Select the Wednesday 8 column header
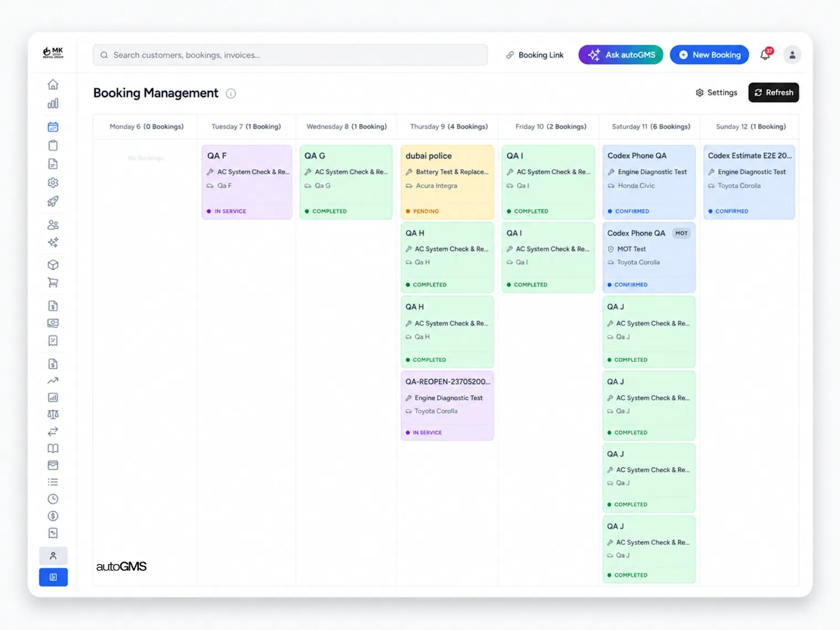This screenshot has width=840, height=630. click(x=347, y=127)
